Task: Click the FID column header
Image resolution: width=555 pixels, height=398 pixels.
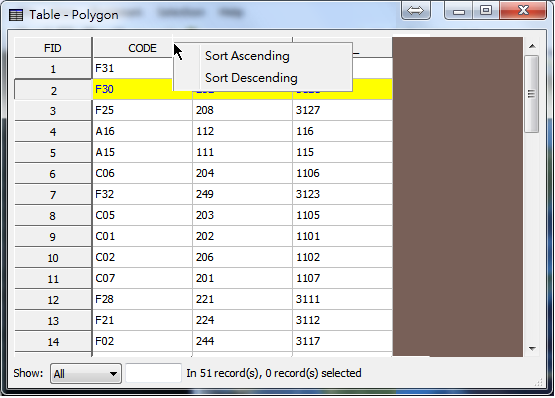Action: (53, 48)
